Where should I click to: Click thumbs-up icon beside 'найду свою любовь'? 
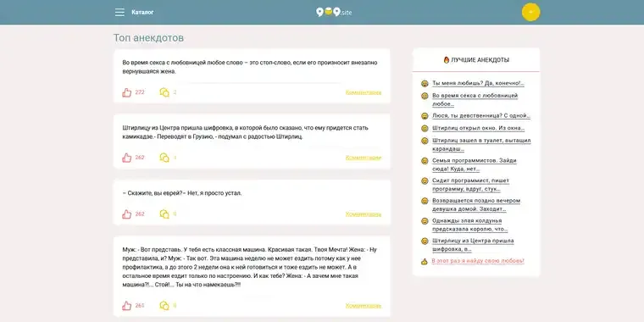coord(425,262)
